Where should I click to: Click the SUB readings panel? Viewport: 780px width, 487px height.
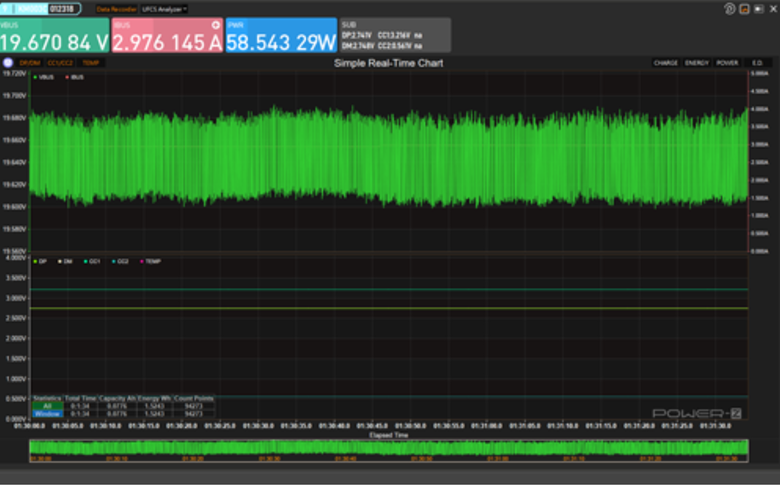(x=395, y=35)
